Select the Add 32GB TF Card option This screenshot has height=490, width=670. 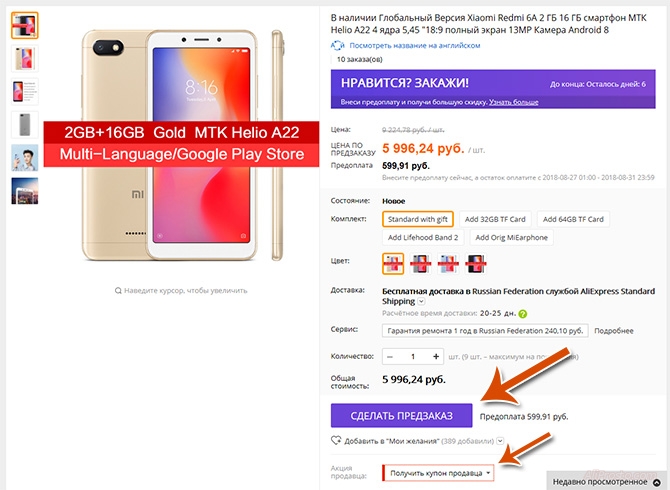495,219
